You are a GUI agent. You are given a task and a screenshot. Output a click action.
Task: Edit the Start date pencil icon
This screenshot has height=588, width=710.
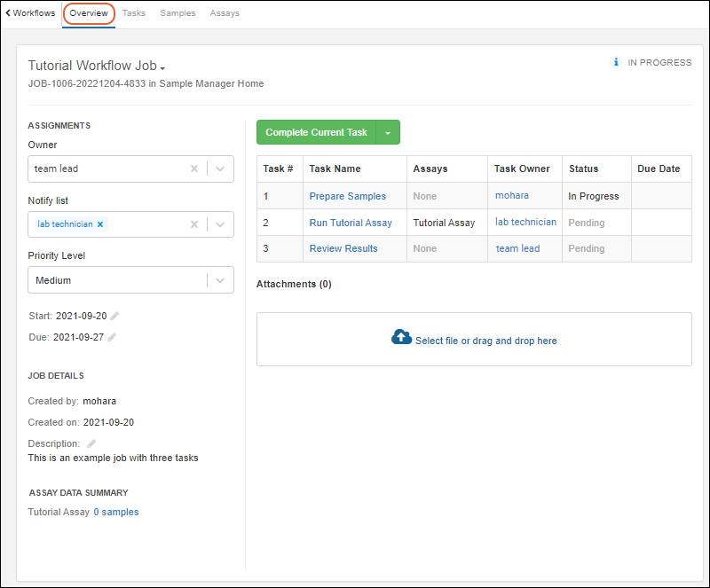point(114,316)
